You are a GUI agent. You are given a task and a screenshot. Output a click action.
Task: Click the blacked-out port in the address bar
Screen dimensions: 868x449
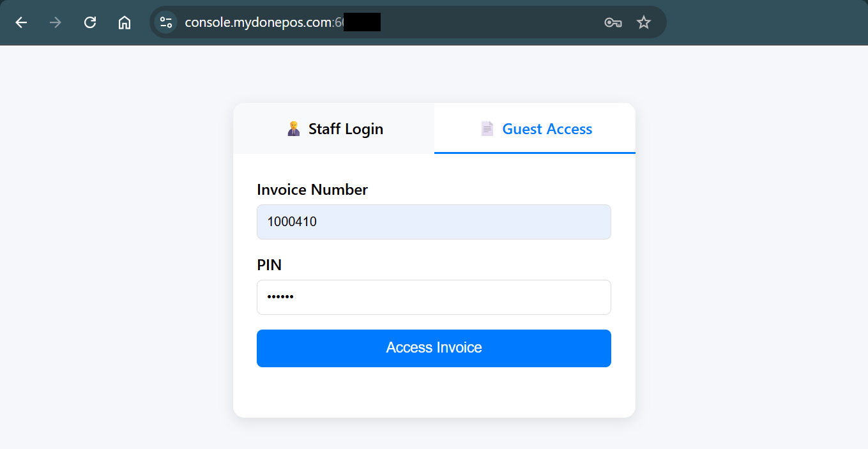362,23
